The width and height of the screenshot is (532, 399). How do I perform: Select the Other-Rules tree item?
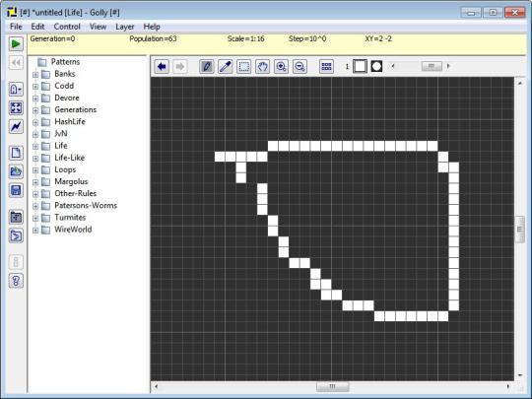[75, 193]
